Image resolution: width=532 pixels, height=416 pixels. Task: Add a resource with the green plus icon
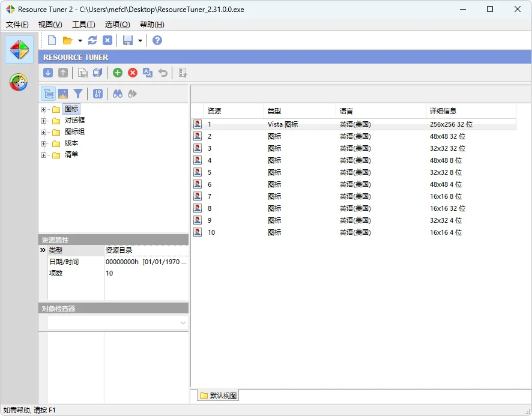118,73
